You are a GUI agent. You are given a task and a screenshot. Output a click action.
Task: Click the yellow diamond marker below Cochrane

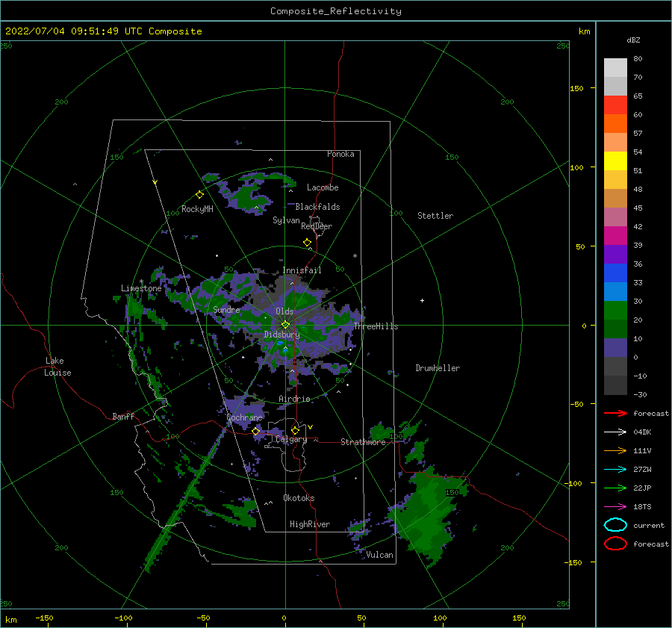point(256,431)
